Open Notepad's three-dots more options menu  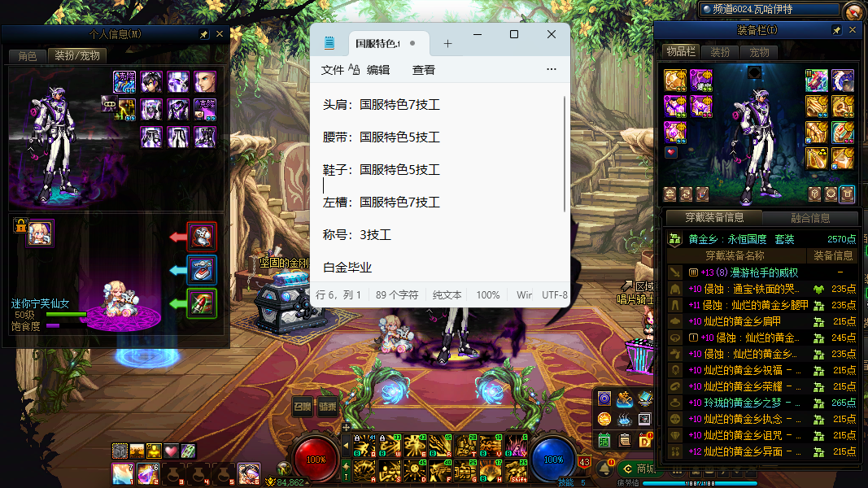(x=551, y=70)
